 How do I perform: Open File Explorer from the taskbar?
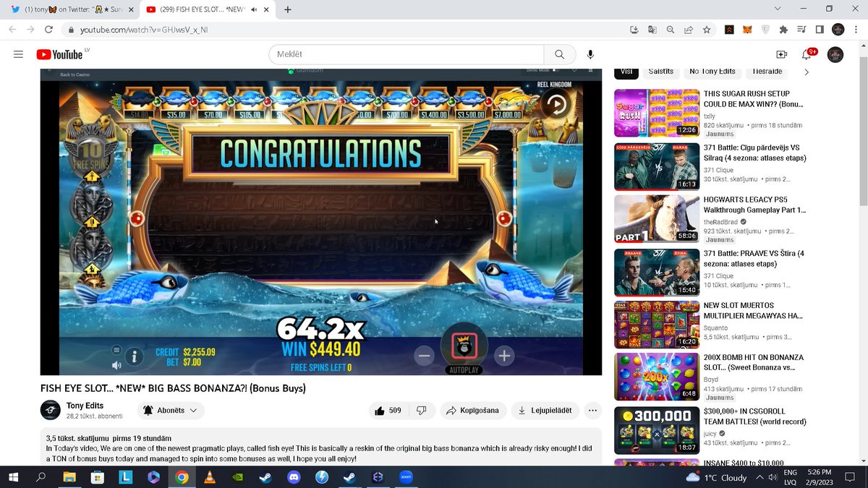[x=69, y=477]
